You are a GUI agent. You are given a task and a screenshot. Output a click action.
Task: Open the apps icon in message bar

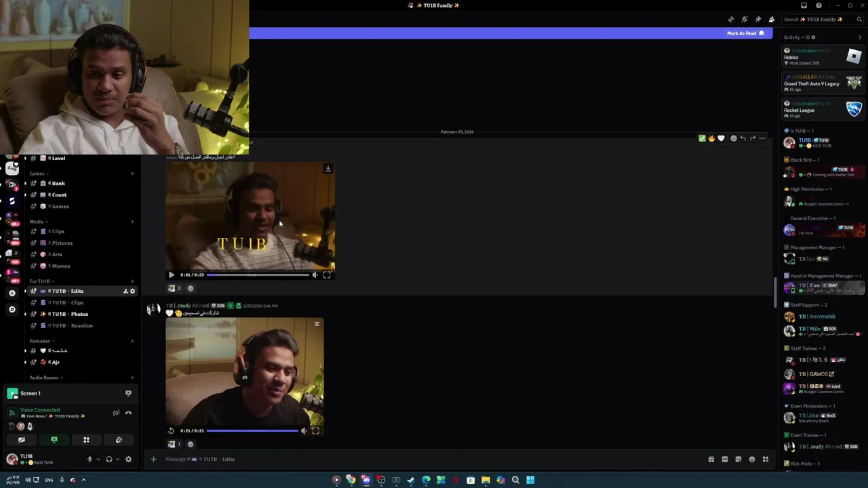click(766, 460)
